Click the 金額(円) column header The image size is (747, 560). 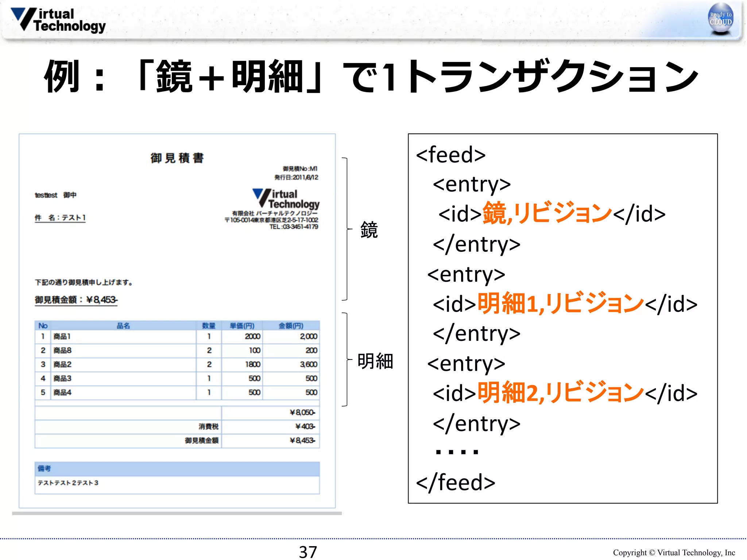point(291,326)
